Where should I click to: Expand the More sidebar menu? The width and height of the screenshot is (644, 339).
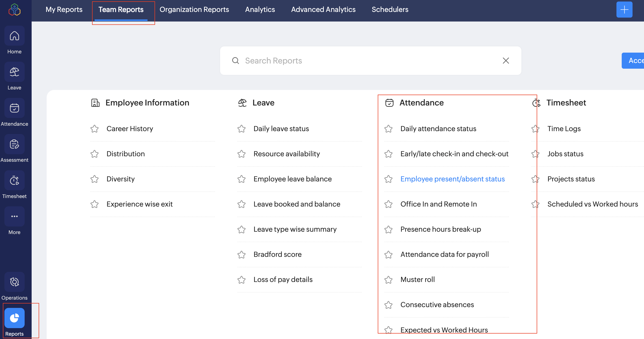click(14, 217)
